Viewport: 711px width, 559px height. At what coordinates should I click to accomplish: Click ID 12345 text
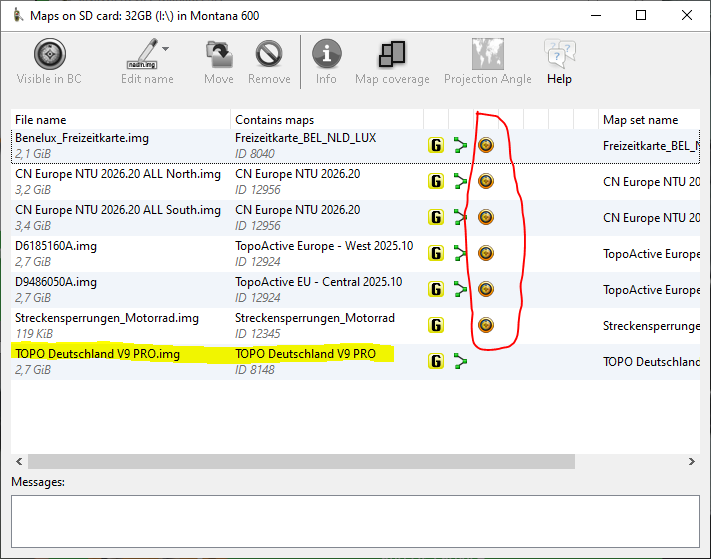click(258, 334)
